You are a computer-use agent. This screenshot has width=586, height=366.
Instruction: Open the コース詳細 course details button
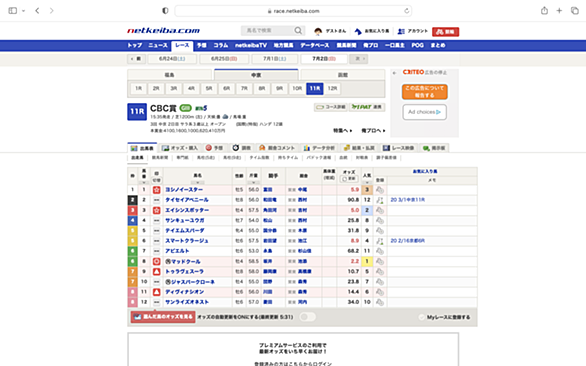point(331,107)
